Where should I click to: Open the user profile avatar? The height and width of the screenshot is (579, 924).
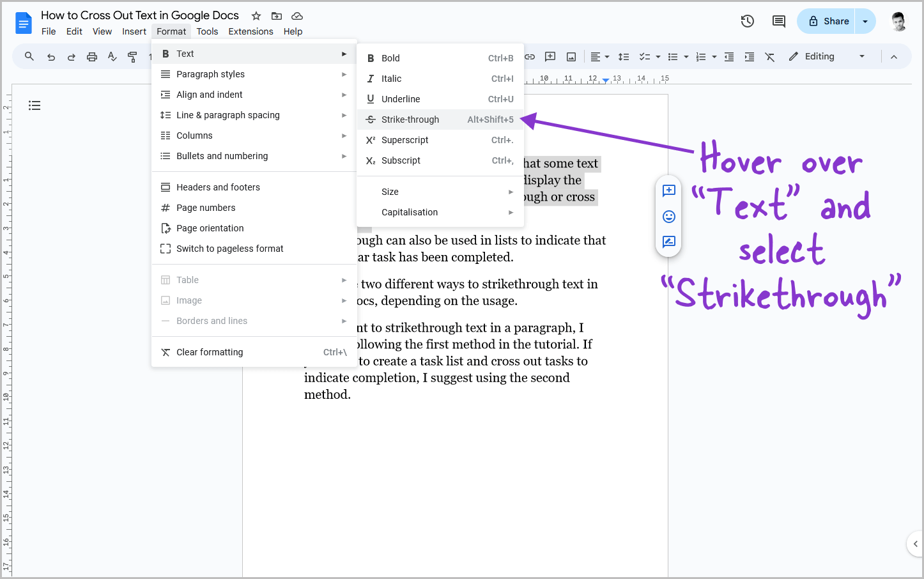click(898, 22)
